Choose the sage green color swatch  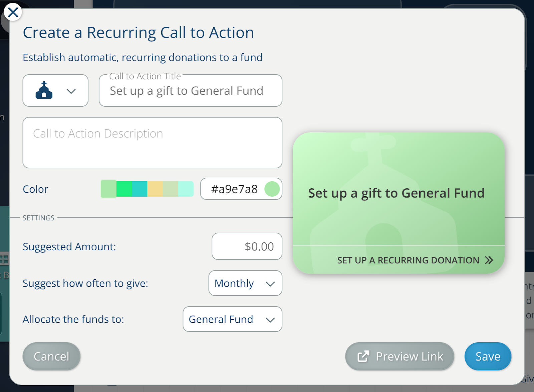pos(170,189)
